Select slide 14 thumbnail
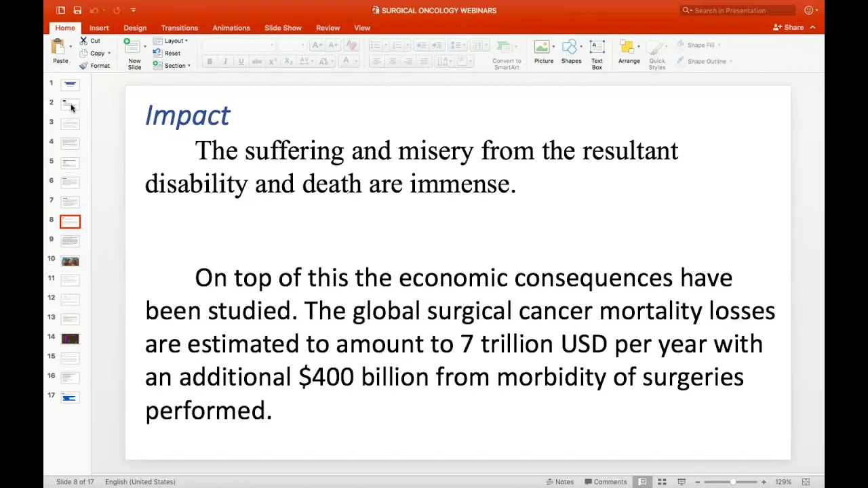 pyautogui.click(x=70, y=339)
